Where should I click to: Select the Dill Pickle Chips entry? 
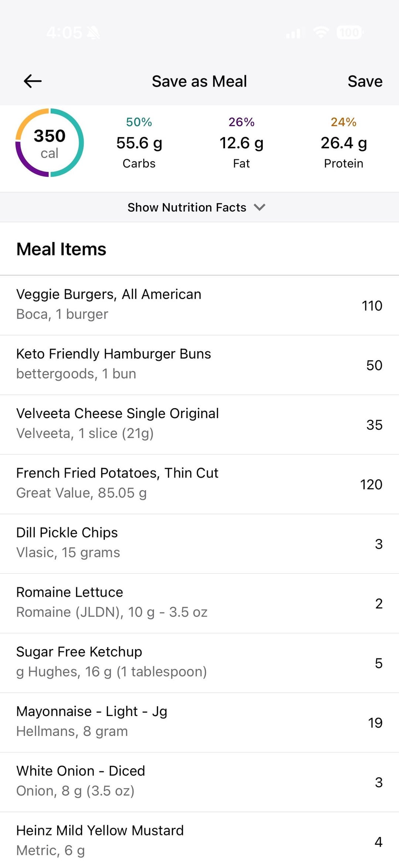199,543
